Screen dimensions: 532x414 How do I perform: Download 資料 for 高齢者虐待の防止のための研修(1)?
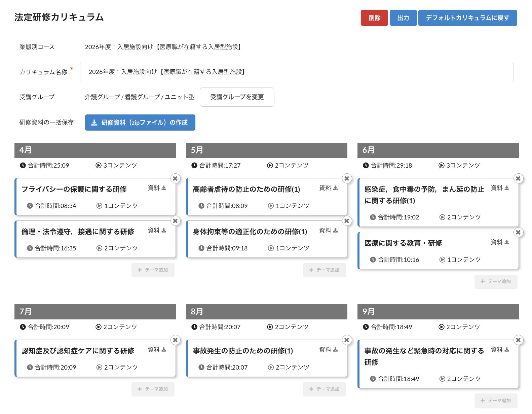329,188
